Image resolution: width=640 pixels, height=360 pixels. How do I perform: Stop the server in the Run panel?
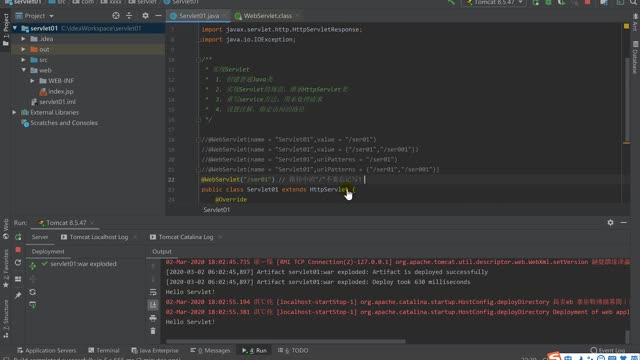18,250
